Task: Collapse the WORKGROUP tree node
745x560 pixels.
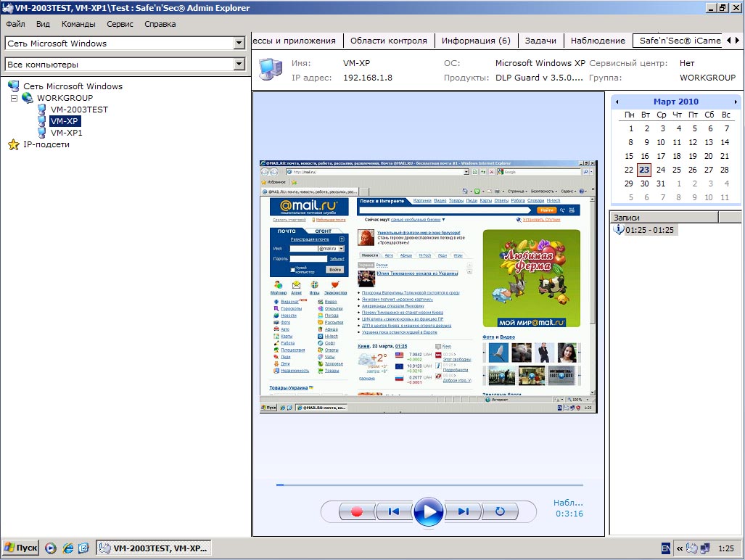Action: [x=15, y=98]
